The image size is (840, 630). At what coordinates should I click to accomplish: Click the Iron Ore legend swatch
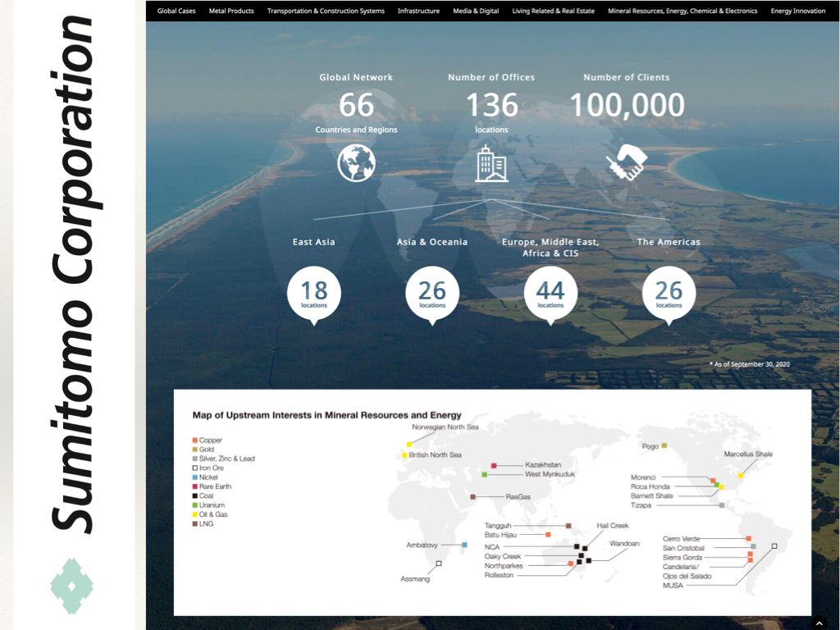195,468
